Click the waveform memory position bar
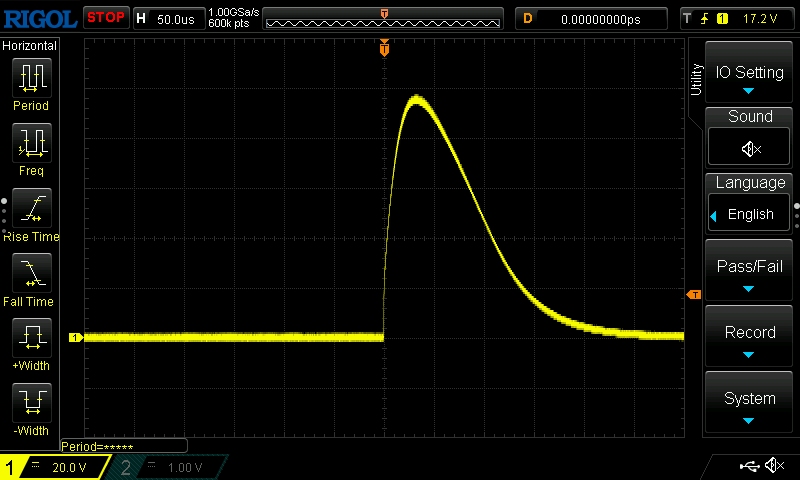Viewport: 800px width, 480px height. click(x=384, y=19)
